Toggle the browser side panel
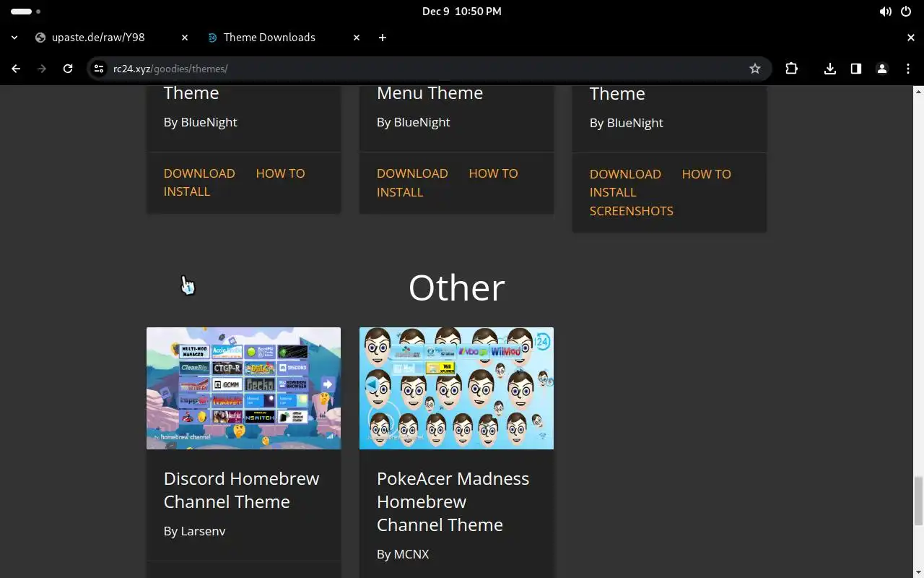 click(856, 69)
